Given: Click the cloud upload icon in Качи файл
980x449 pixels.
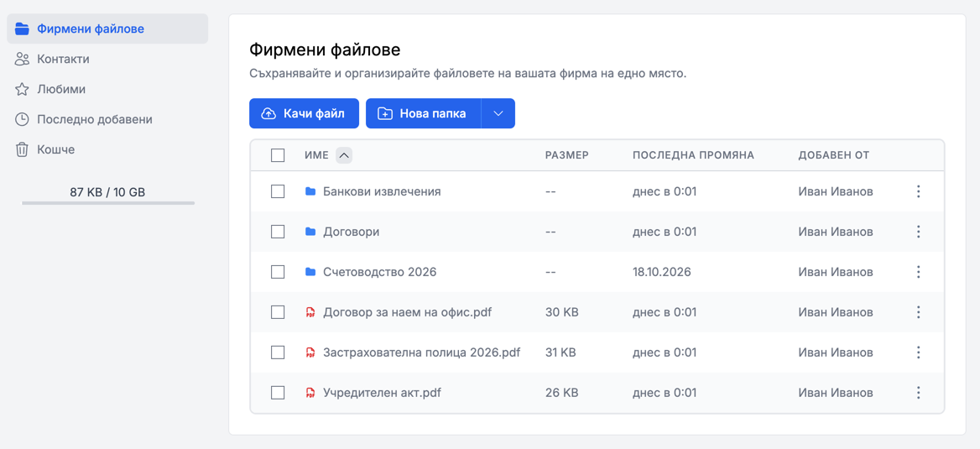Looking at the screenshot, I should (x=268, y=113).
